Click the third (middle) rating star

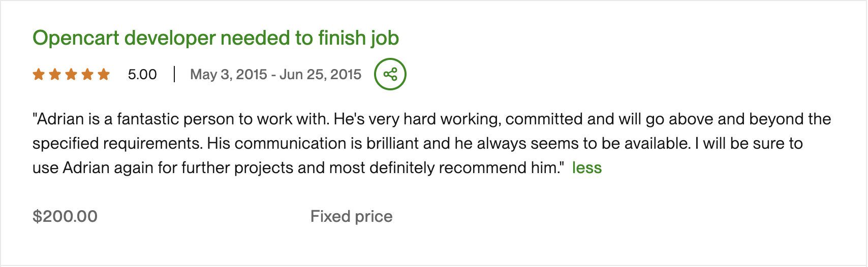71,75
